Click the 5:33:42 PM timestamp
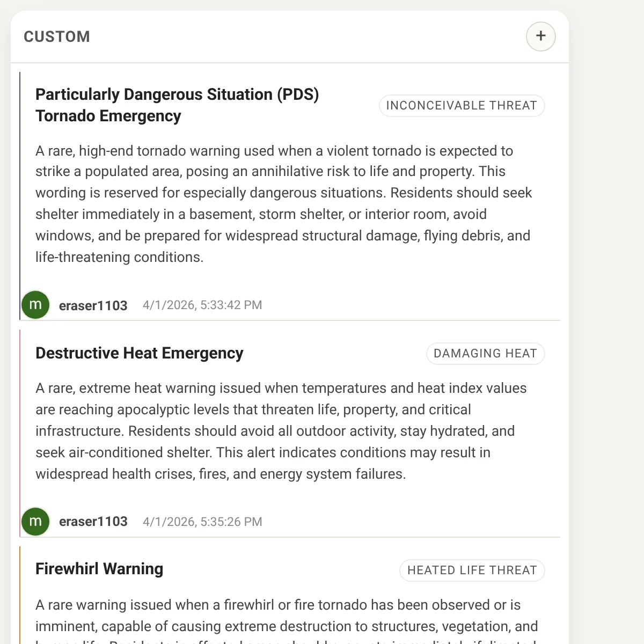Viewport: 644px width, 644px height. click(202, 305)
